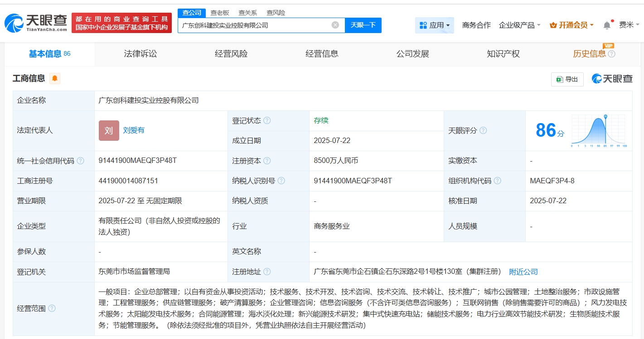Click the Tianyancha logo in header
Image resolution: width=644 pixels, height=339 pixels.
[35, 23]
